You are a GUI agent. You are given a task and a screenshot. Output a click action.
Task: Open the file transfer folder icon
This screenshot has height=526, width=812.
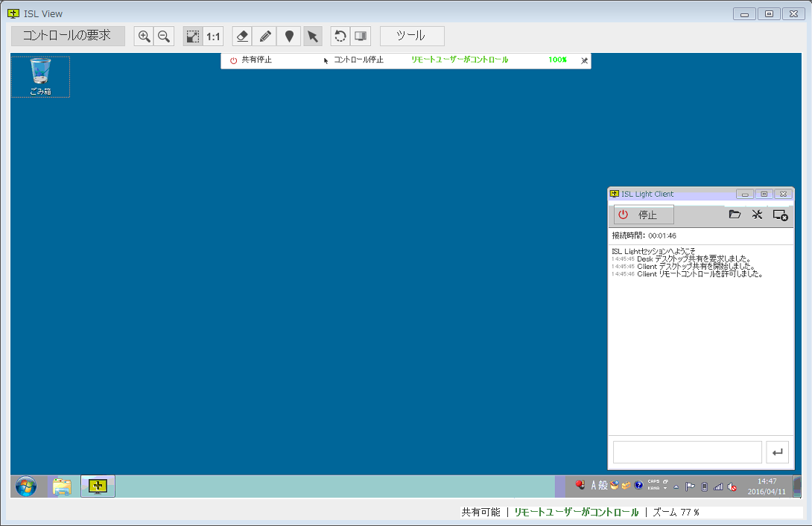(735, 215)
